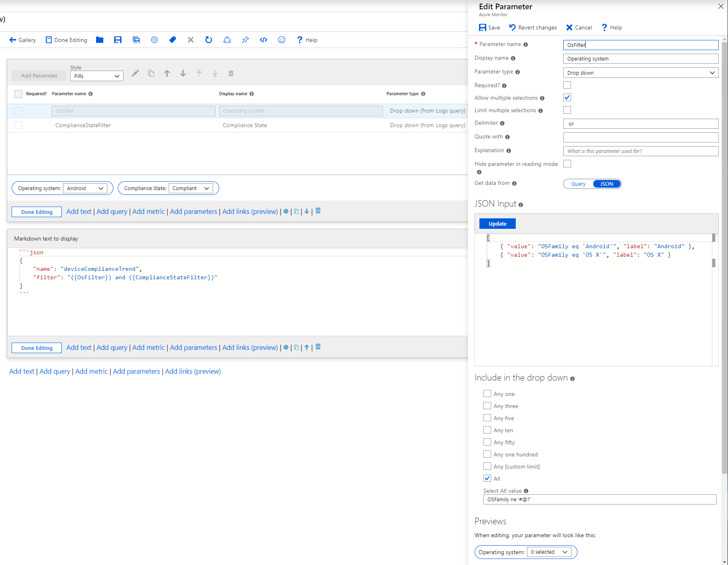Open the Parameter type drop down

click(x=640, y=73)
